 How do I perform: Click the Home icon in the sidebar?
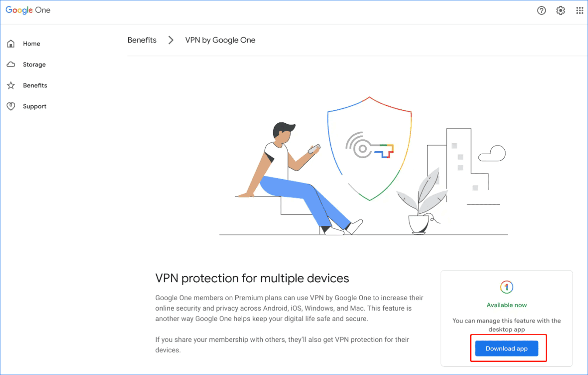pyautogui.click(x=11, y=43)
